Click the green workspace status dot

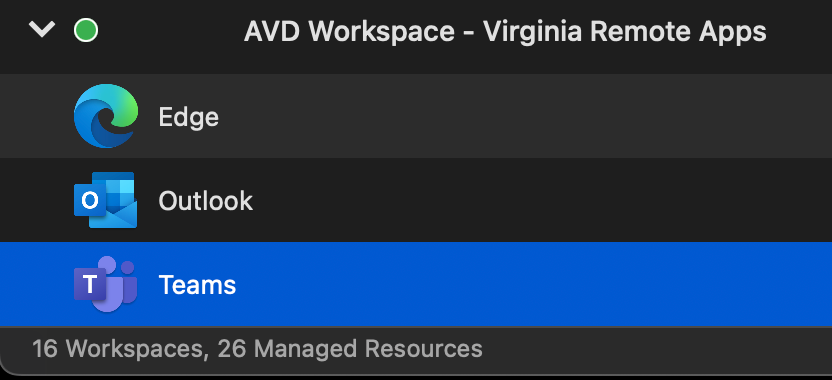pos(86,30)
